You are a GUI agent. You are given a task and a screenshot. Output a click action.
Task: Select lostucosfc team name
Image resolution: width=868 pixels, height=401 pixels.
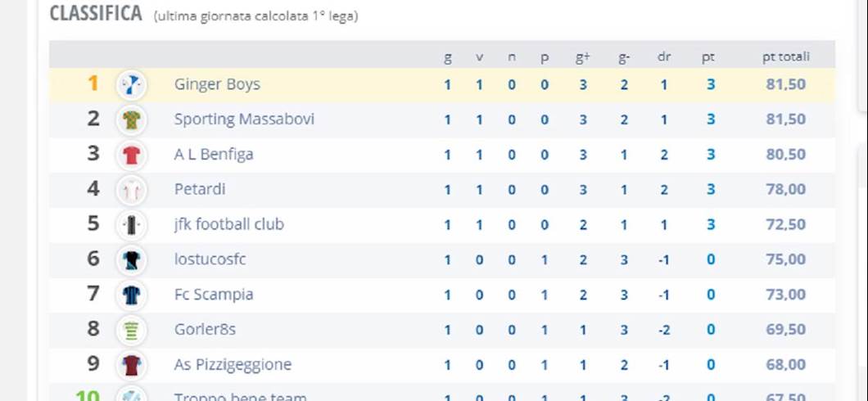tap(210, 260)
